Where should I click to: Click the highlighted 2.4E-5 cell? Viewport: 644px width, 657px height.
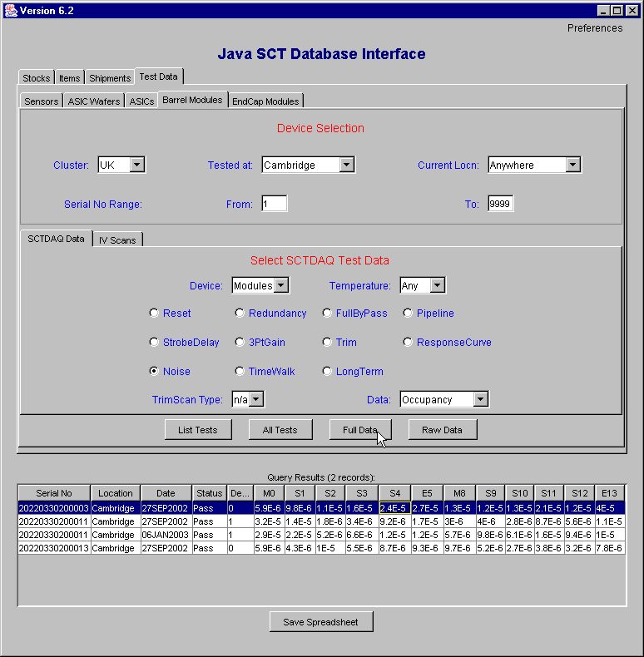[x=394, y=508]
